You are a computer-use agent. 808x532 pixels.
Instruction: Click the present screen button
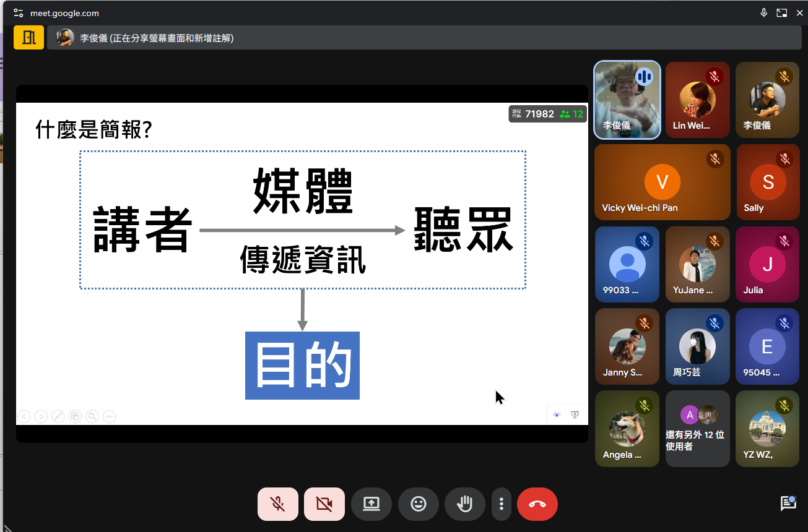click(371, 504)
